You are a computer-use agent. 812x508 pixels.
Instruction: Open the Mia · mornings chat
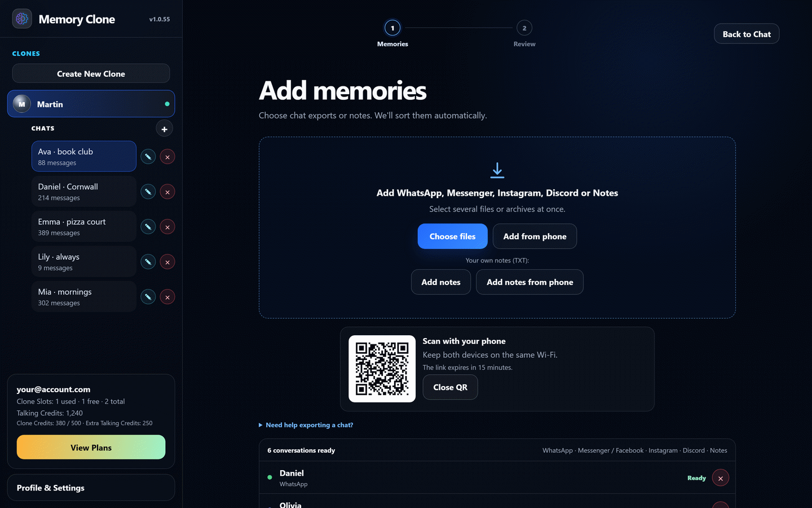point(84,296)
